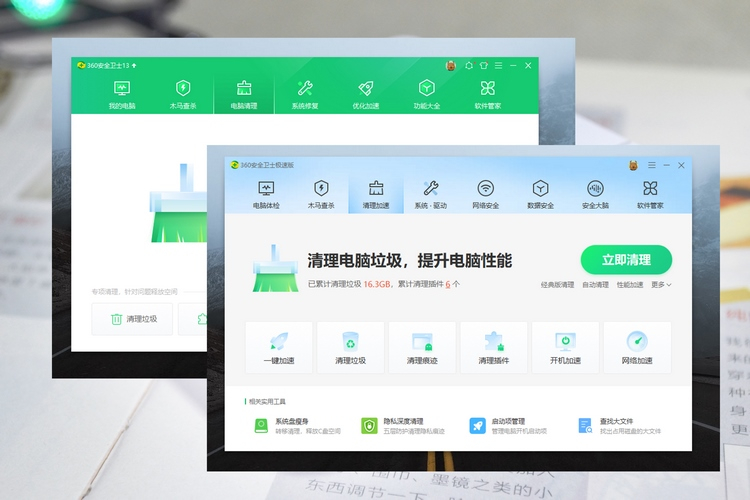Open 电脑体检 in the 极速版 window
750x500 pixels.
(266, 195)
